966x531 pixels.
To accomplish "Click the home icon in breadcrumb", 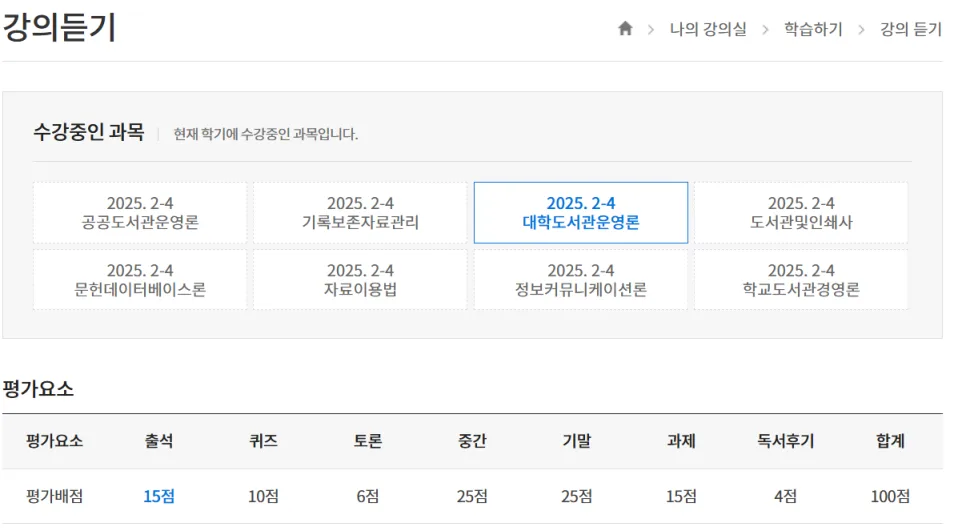I will pyautogui.click(x=625, y=28).
